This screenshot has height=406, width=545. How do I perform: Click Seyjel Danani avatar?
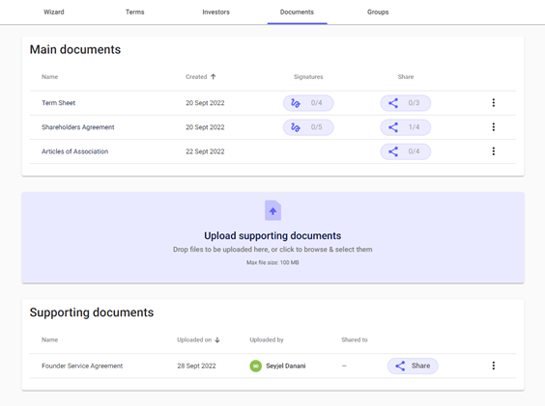(256, 366)
